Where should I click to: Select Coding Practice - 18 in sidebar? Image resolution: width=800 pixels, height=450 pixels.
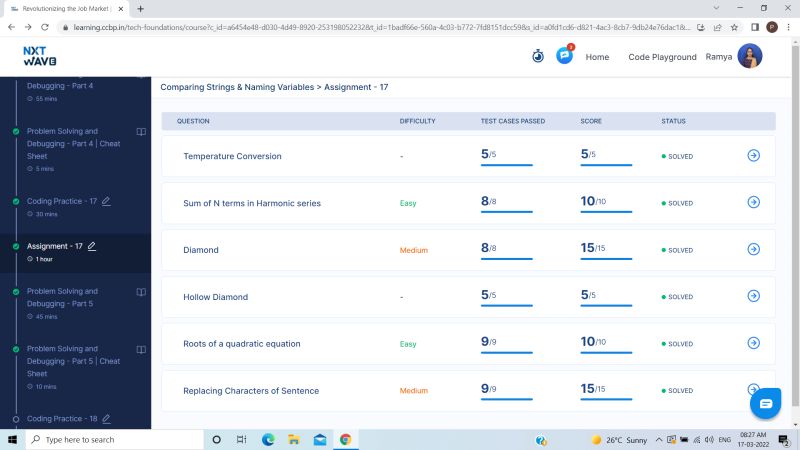(62, 418)
